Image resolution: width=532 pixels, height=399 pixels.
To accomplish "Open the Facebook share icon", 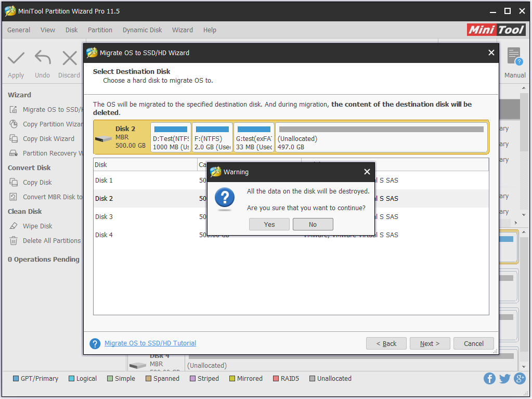I will point(489,378).
